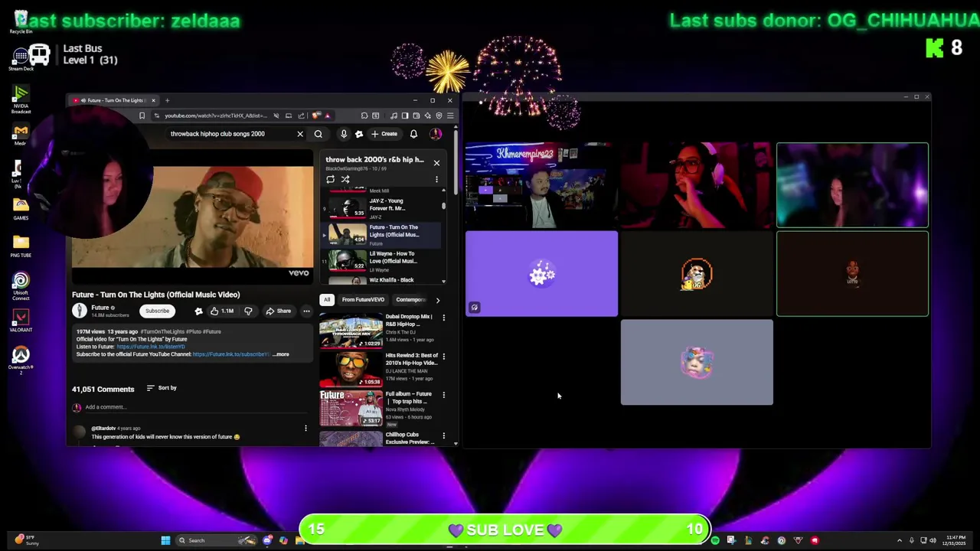This screenshot has width=980, height=551.
Task: Like the Future video with thumbs up
Action: click(223, 311)
